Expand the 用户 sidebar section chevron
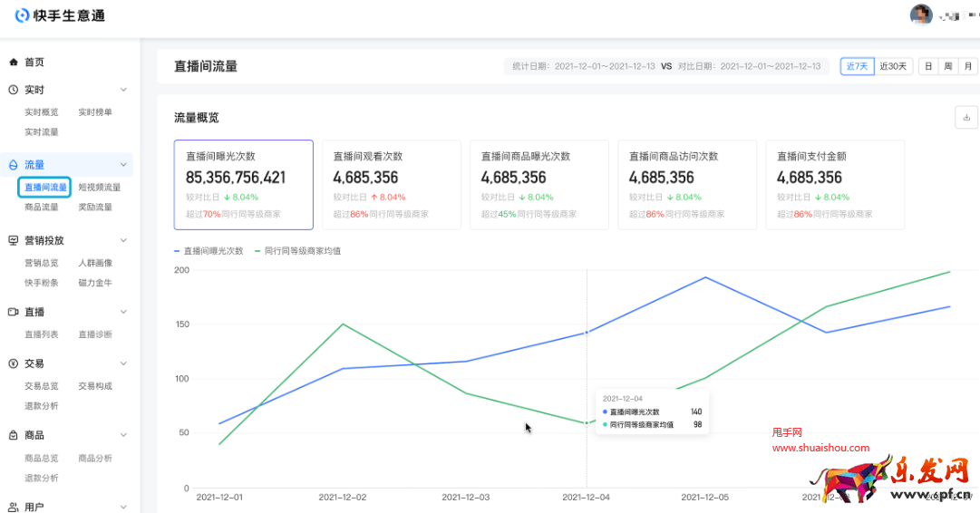 click(123, 507)
